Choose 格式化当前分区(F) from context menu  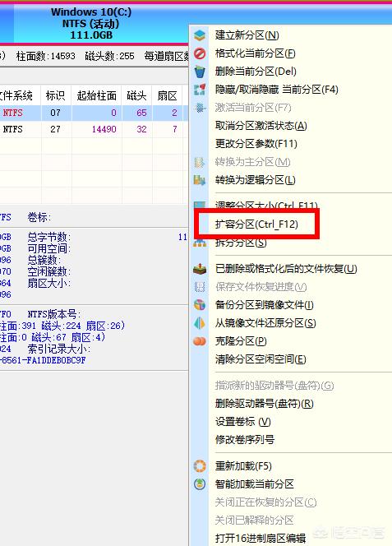click(256, 53)
